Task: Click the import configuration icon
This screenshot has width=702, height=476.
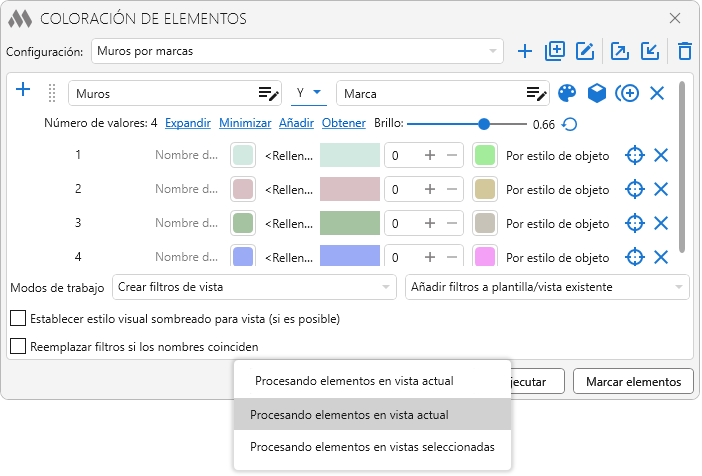Action: pyautogui.click(x=650, y=51)
